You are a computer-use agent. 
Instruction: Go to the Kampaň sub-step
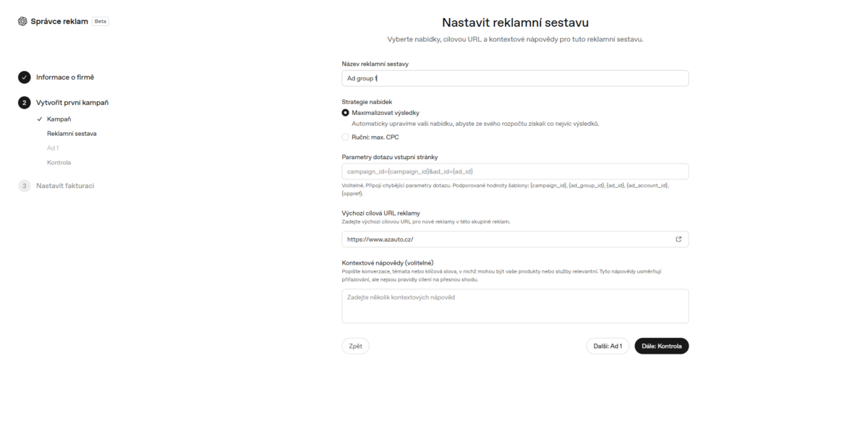coord(59,119)
